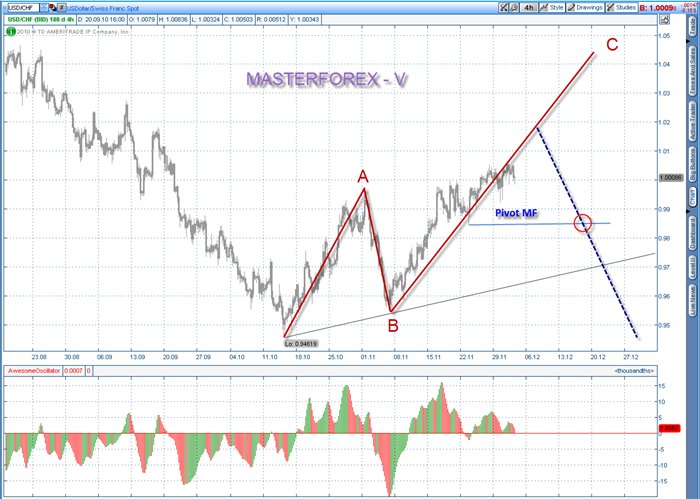
Task: Click the D: 20.09.10 16:00 date cell
Action: pyautogui.click(x=102, y=20)
